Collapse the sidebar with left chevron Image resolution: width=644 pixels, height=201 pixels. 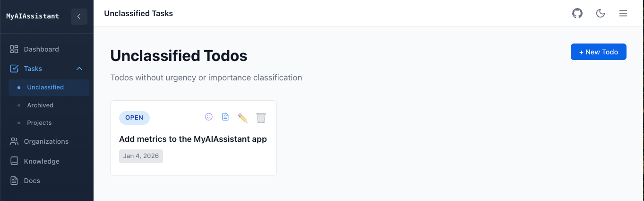tap(79, 17)
